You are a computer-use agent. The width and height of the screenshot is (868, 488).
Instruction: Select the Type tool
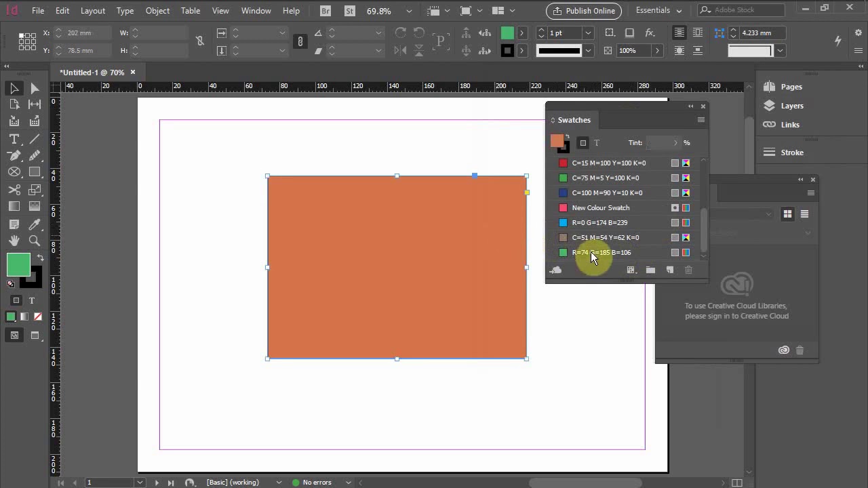click(14, 138)
